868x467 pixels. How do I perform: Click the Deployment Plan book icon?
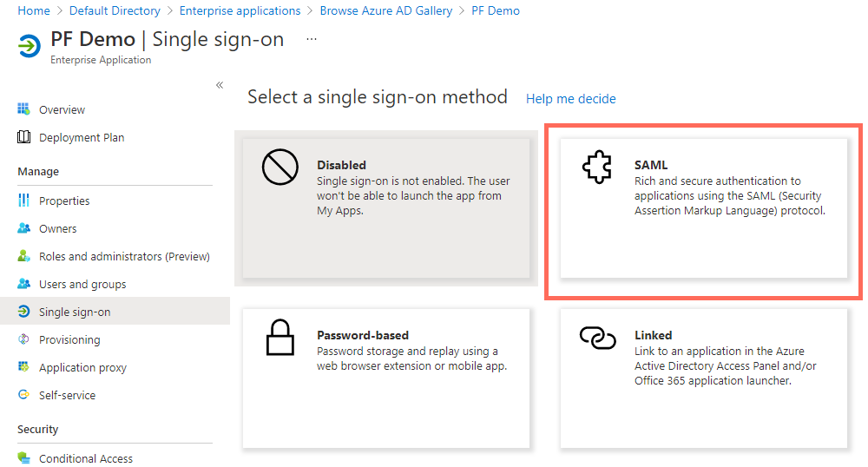pos(23,136)
